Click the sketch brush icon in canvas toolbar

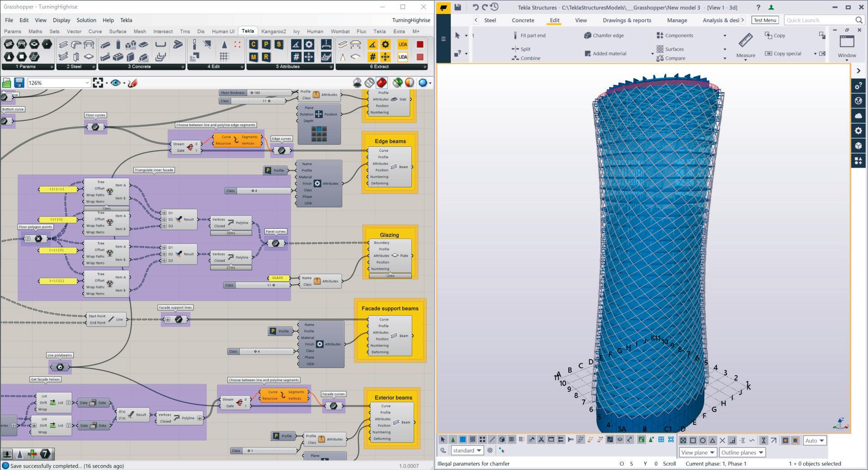[x=132, y=83]
